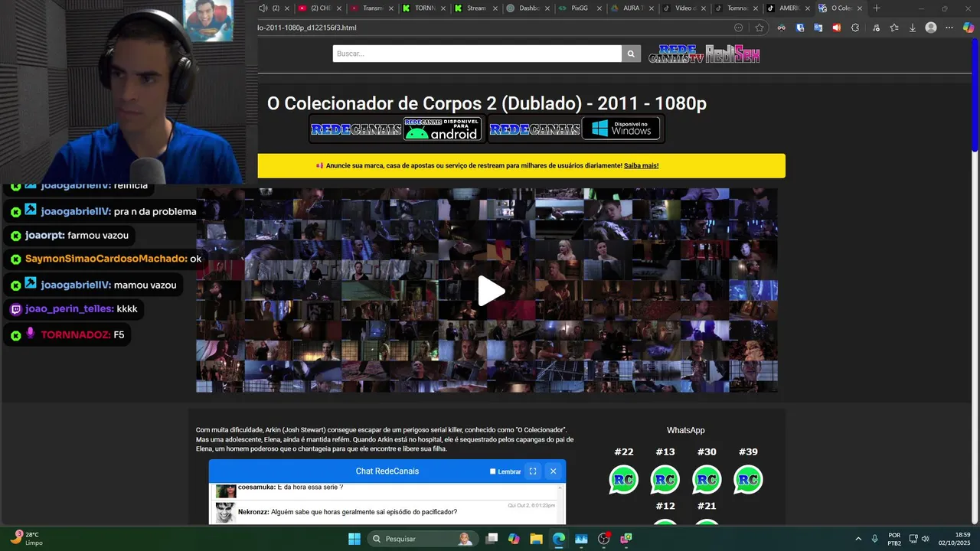Switch to the Transmi YouTube tab
Image resolution: width=980 pixels, height=551 pixels.
[x=372, y=8]
